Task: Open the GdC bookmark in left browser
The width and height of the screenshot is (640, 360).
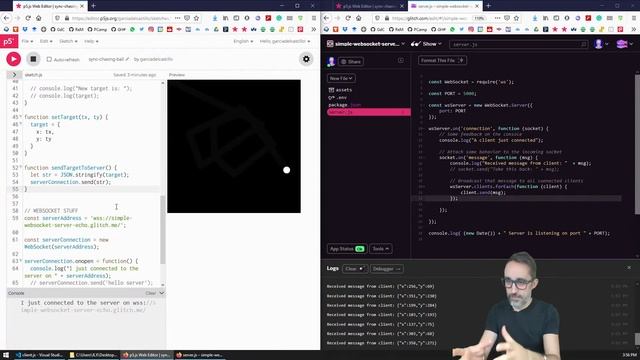Action: click(57, 29)
